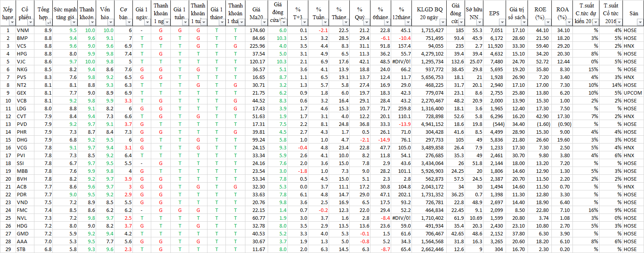Select the VCS ticker cell
644x253 pixels.
coord(25,46)
